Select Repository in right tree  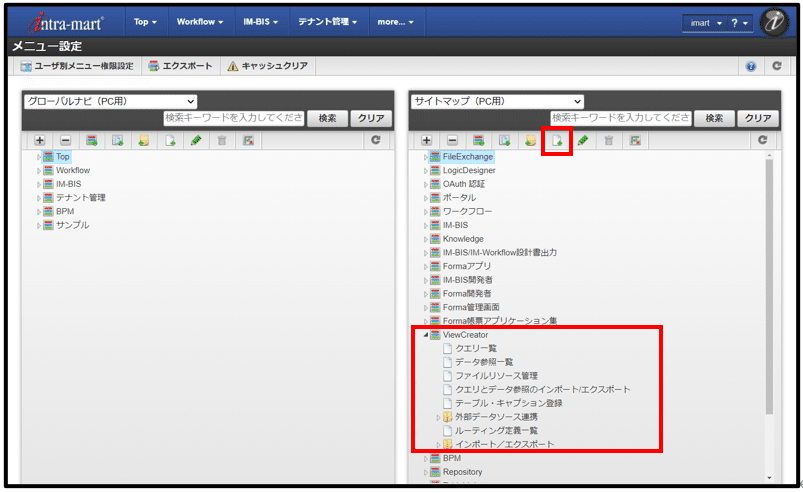[x=462, y=472]
